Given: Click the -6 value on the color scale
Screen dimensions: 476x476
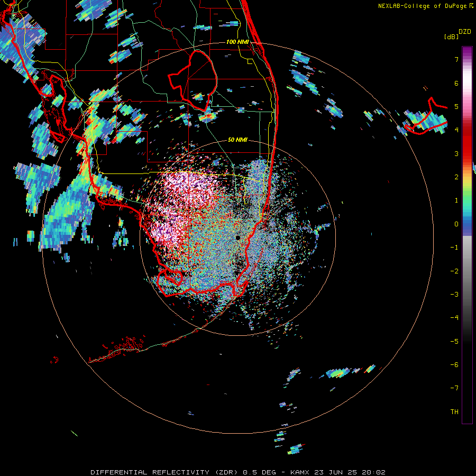Looking at the screenshot, I should pos(454,365).
